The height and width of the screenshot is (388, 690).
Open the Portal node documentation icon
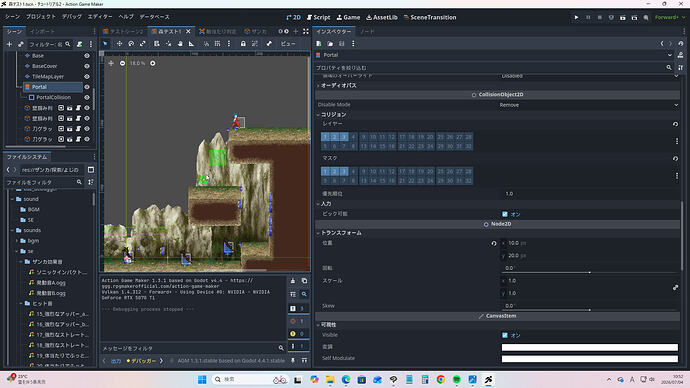tap(681, 55)
